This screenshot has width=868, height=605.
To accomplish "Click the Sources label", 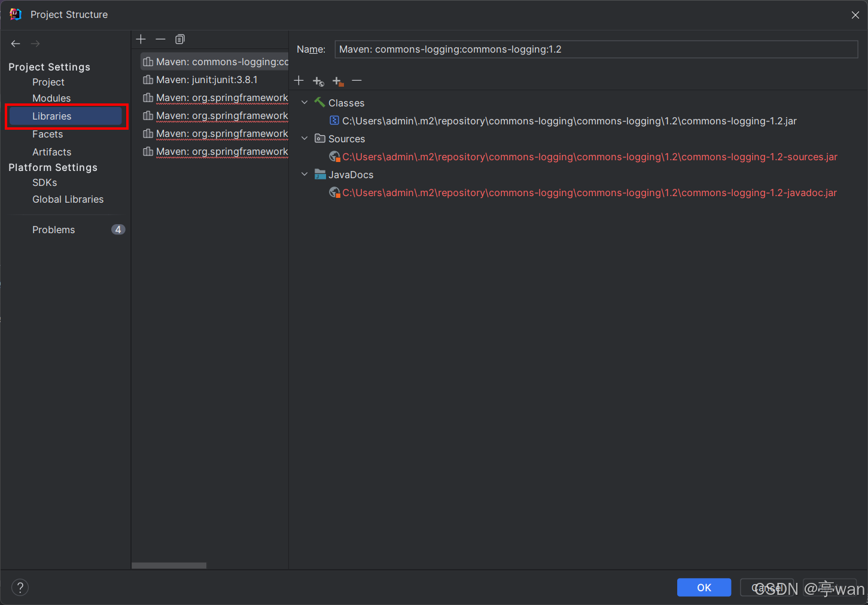I will 347,139.
